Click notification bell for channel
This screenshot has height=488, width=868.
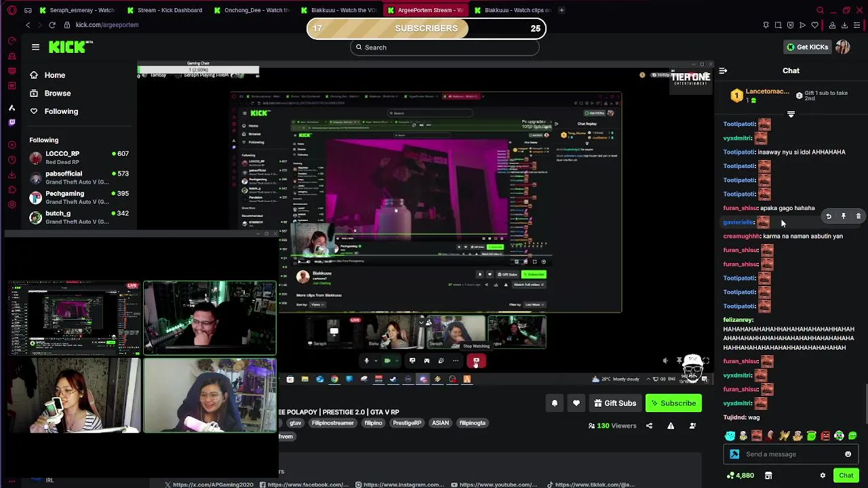point(554,403)
